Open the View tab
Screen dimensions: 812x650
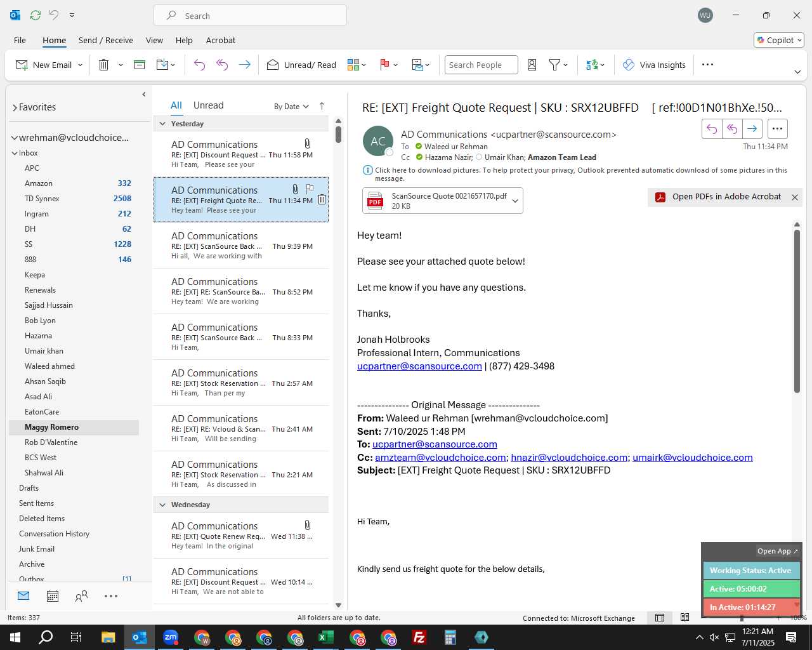pos(154,40)
